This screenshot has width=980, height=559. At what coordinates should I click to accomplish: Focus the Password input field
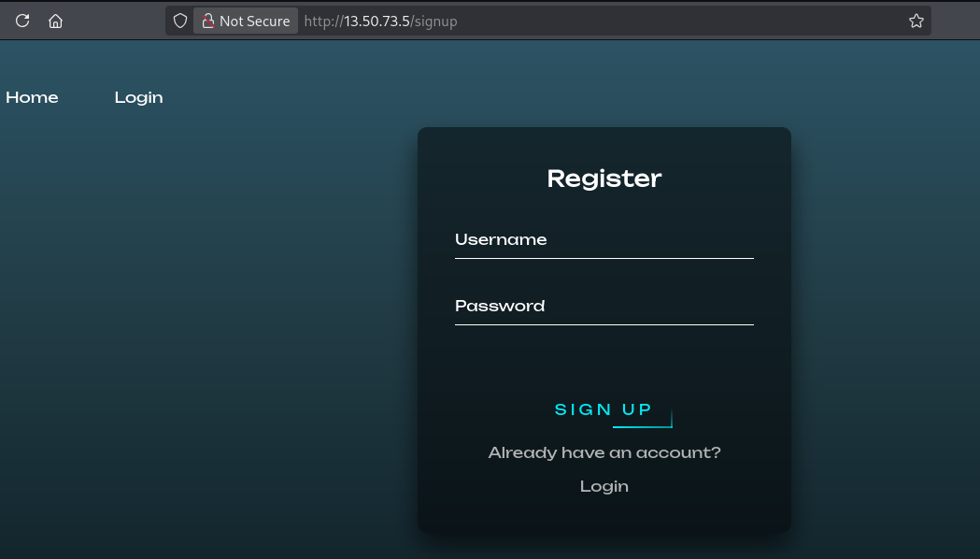pos(604,306)
